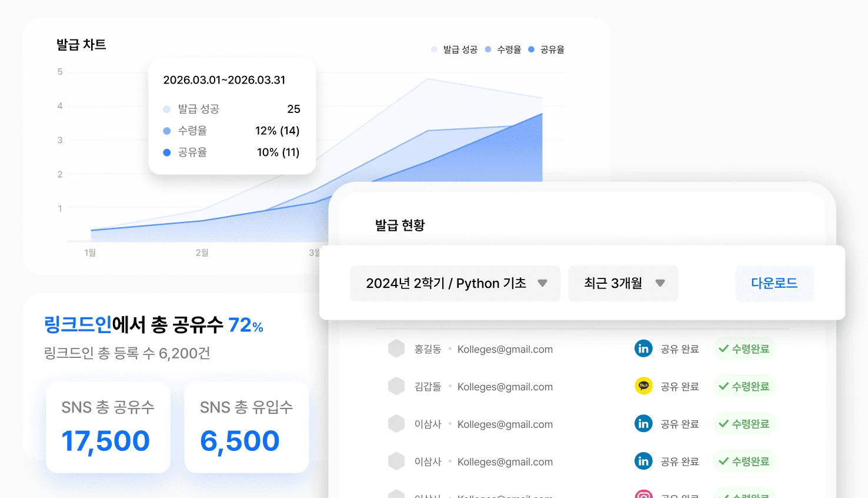Open the 2024년 2학기 / Python 기초 dropdown
Viewport: 868px width, 498px height.
coord(455,283)
